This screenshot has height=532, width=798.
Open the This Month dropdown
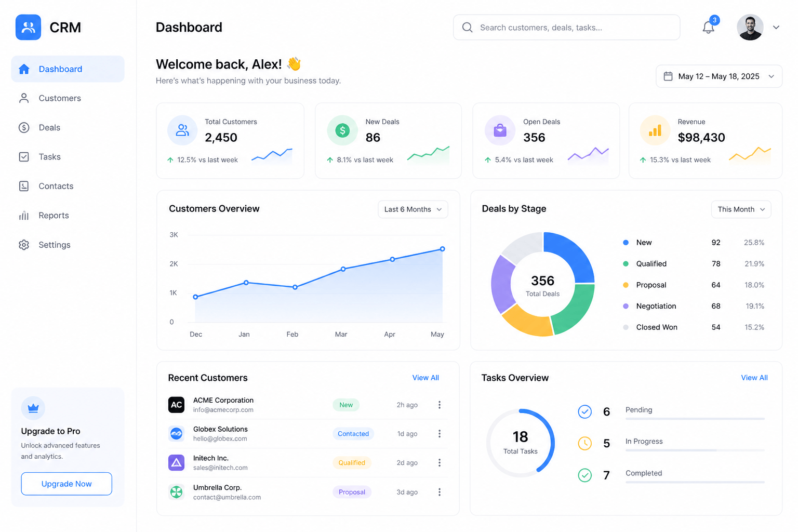[x=741, y=209]
